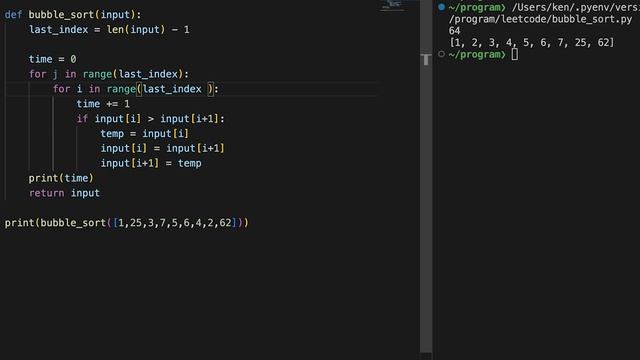The height and width of the screenshot is (360, 640).
Task: Click the 'input[i] = input[i+1]' line
Action: (162, 148)
